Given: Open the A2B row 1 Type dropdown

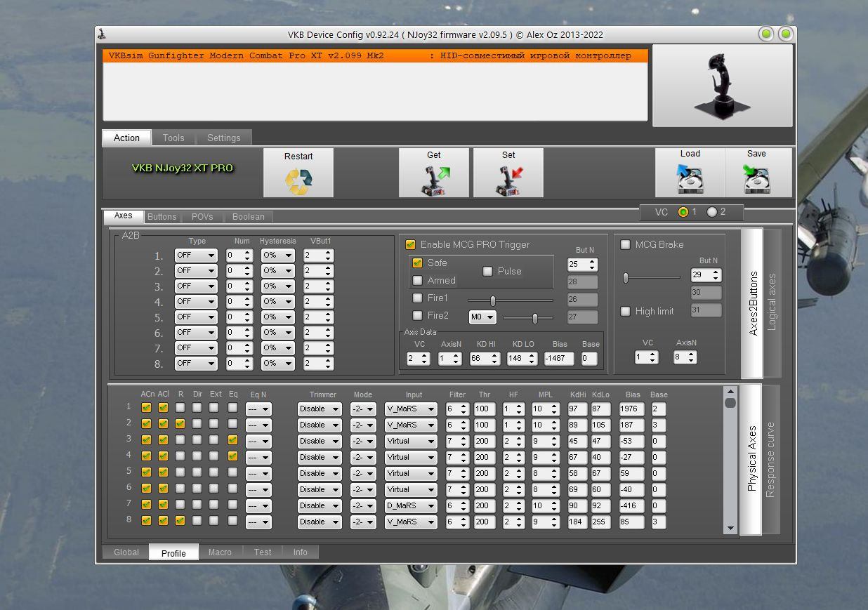Looking at the screenshot, I should (x=196, y=255).
